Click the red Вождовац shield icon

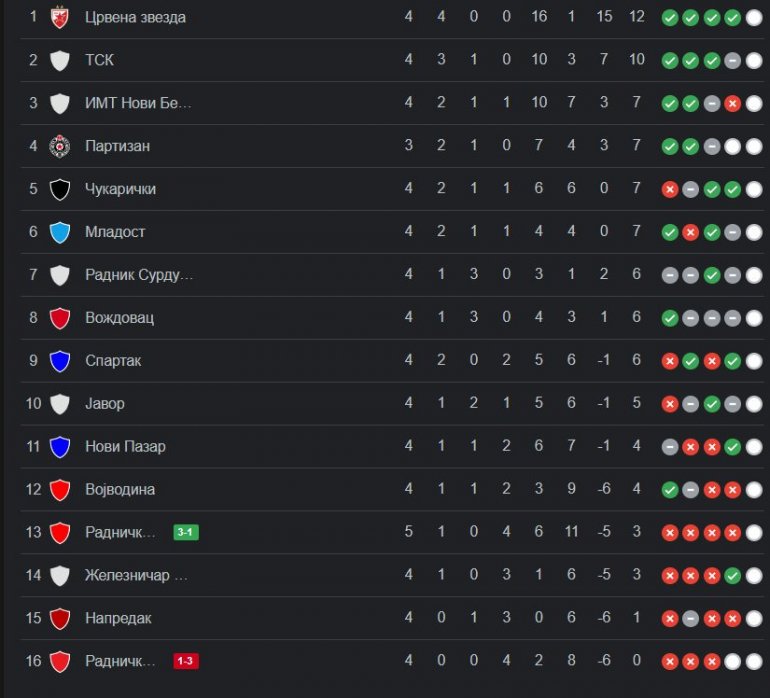pos(59,318)
